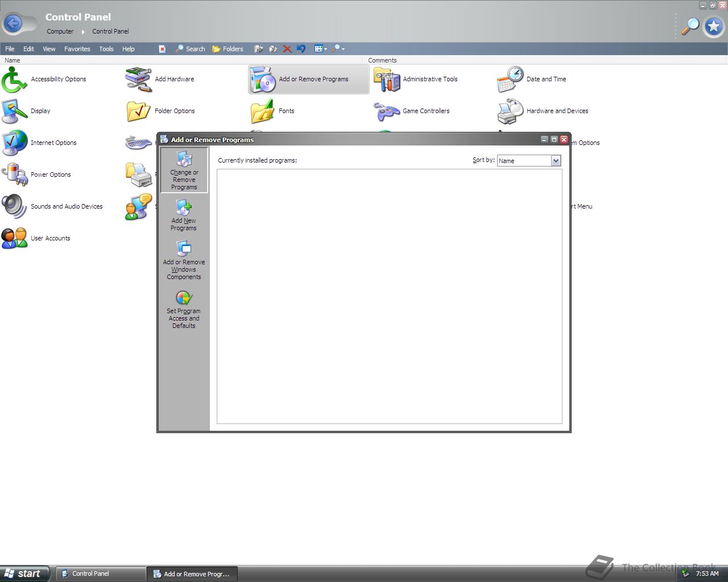Open Power Options
The height and width of the screenshot is (582, 728).
click(36, 175)
